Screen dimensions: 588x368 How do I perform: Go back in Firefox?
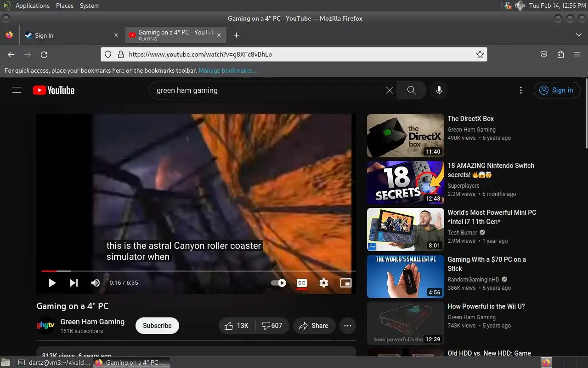click(11, 54)
